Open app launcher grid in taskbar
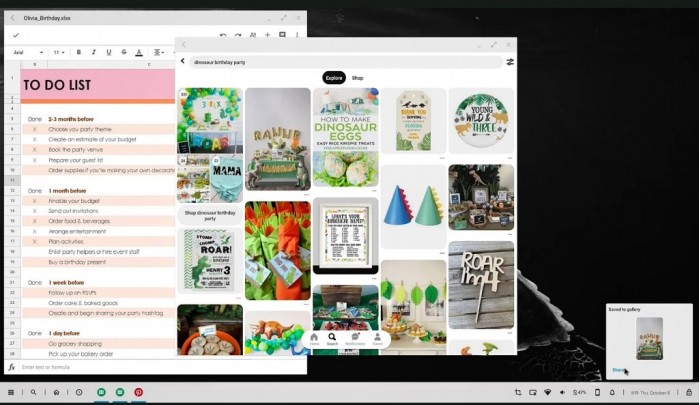This screenshot has width=700, height=405. point(11,392)
